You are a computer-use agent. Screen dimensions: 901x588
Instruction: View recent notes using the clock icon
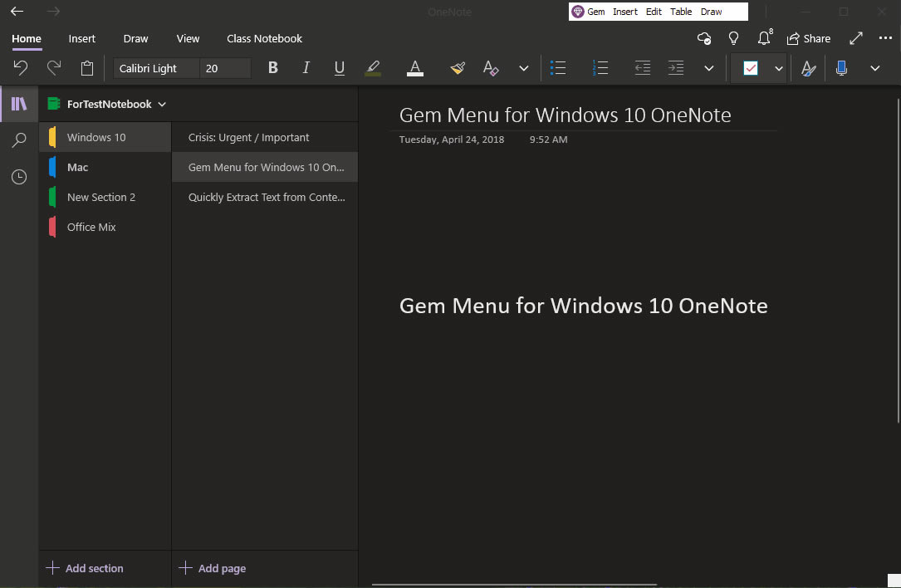[18, 176]
